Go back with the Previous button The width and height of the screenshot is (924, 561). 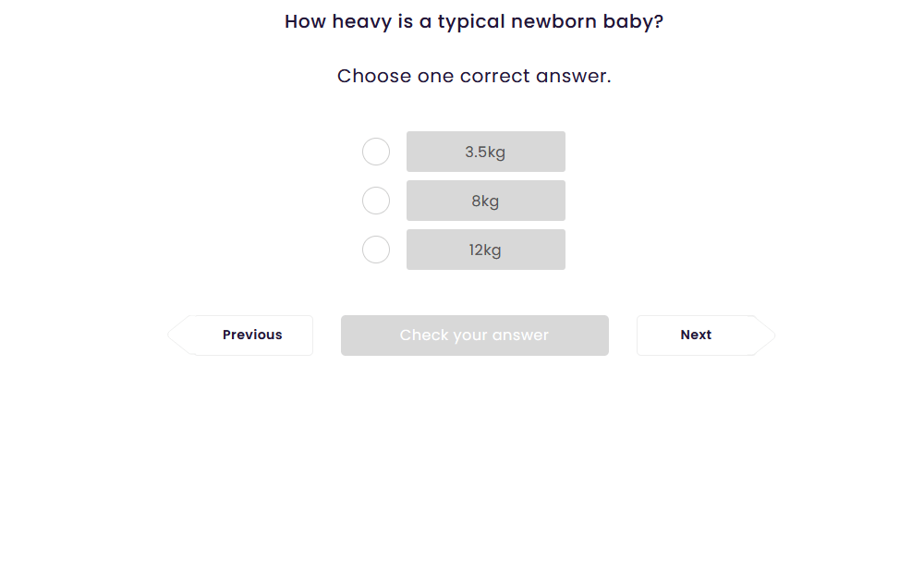tap(251, 335)
